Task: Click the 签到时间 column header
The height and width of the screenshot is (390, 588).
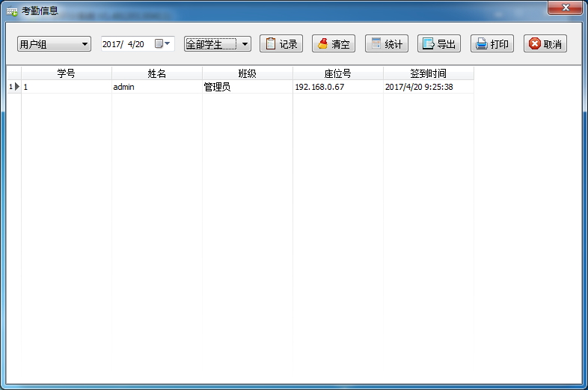Action: coord(428,73)
